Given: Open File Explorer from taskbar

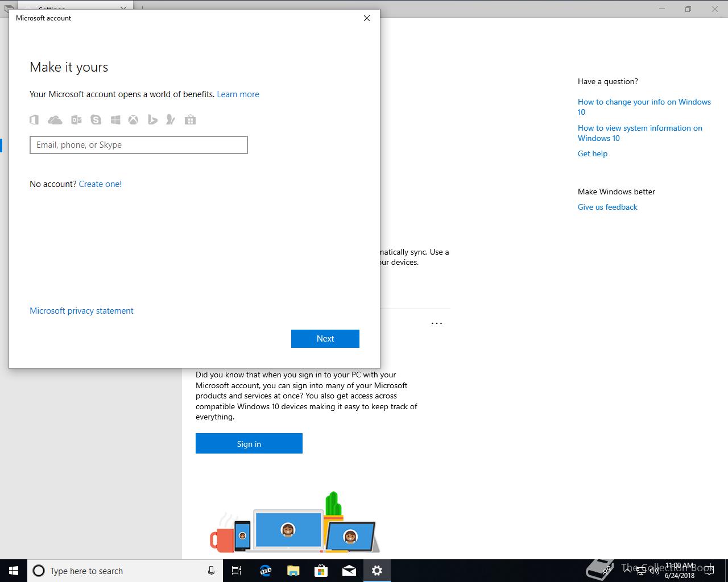Looking at the screenshot, I should coord(293,571).
